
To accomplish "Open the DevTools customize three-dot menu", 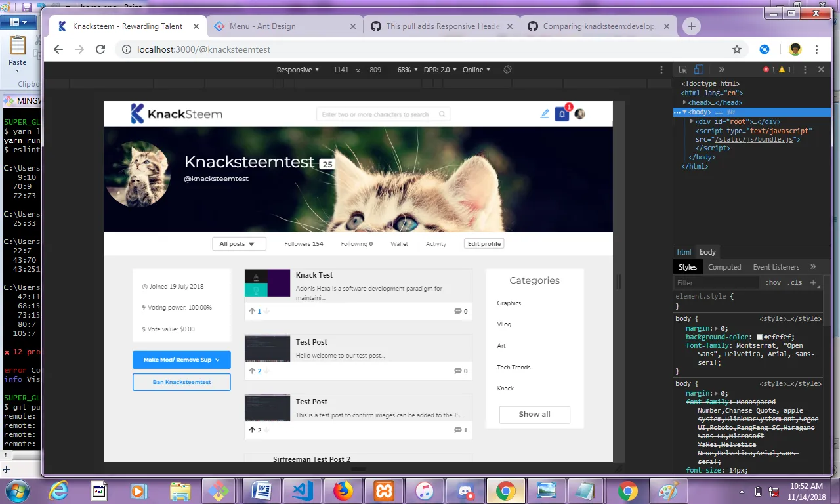I will 805,69.
